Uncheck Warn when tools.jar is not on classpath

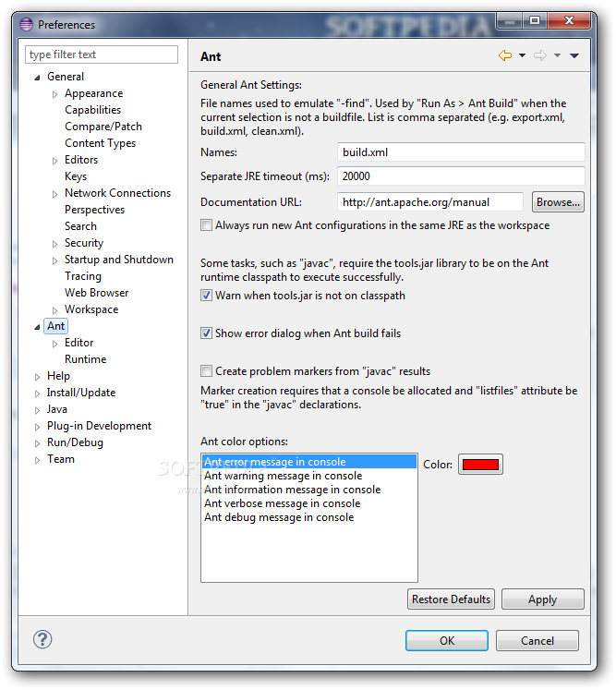click(206, 296)
